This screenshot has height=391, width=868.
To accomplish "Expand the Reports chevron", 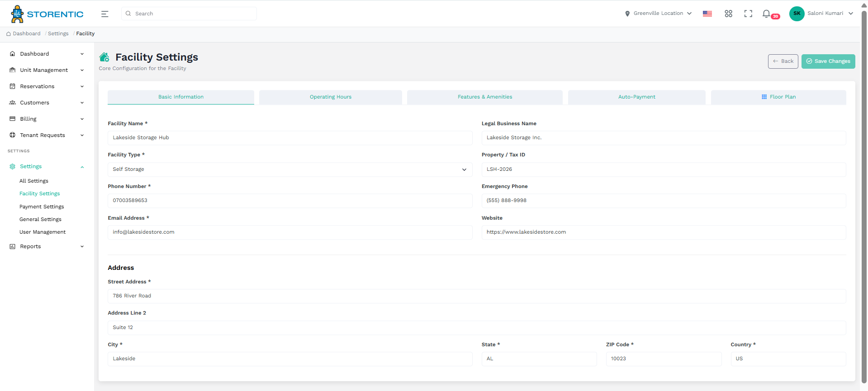I will click(x=82, y=246).
